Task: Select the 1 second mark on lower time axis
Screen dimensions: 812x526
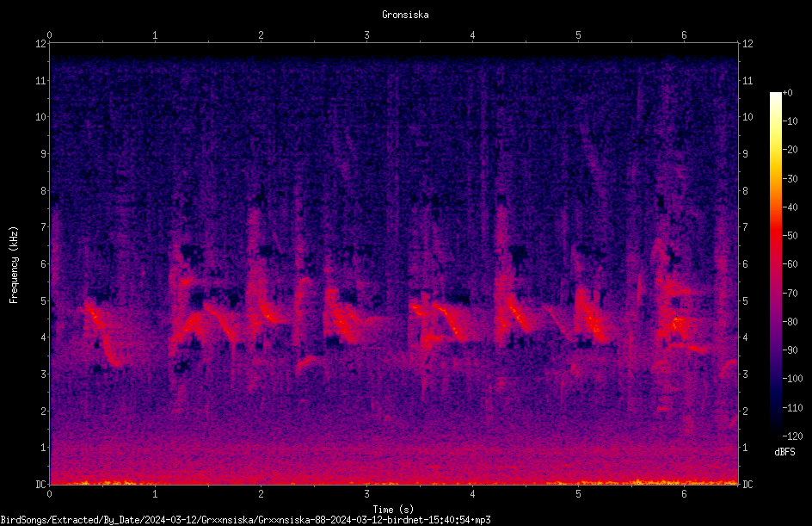Action: coord(155,494)
